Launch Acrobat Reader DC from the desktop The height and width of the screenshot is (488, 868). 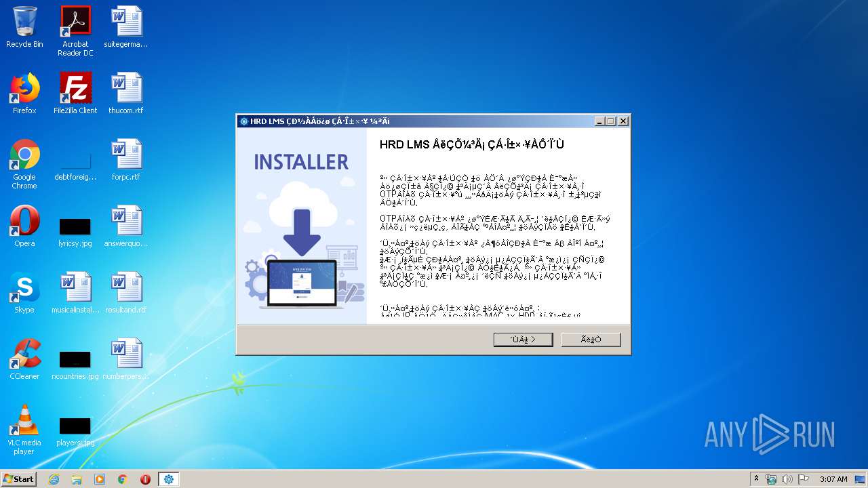click(x=75, y=31)
